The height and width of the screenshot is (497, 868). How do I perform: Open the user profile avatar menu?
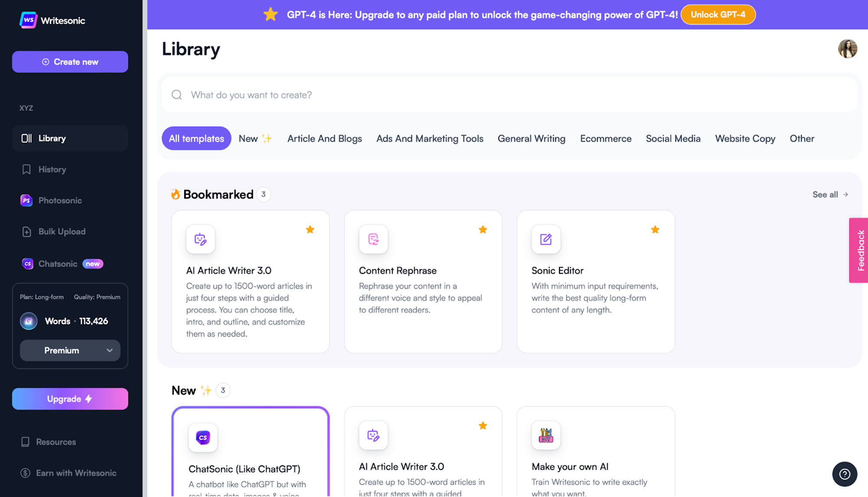847,49
